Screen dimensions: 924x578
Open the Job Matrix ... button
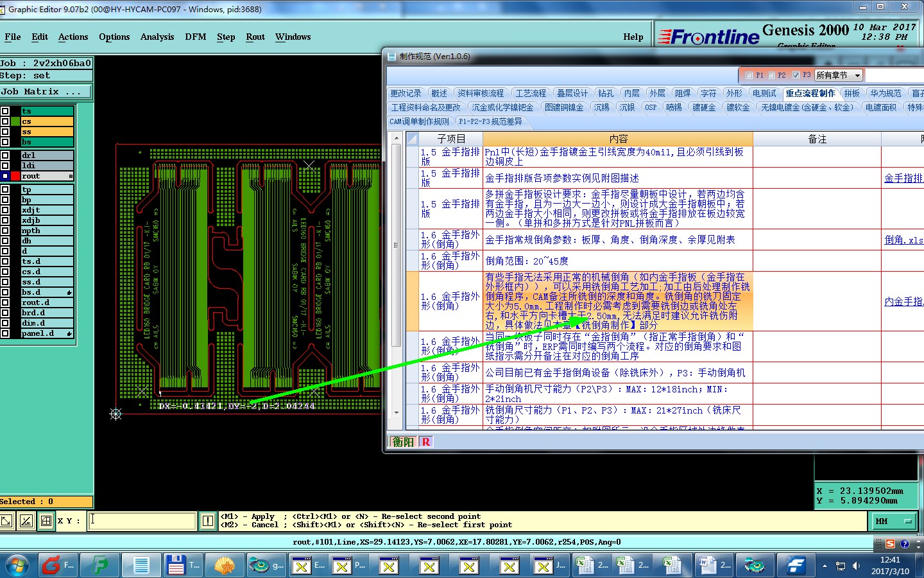[46, 92]
